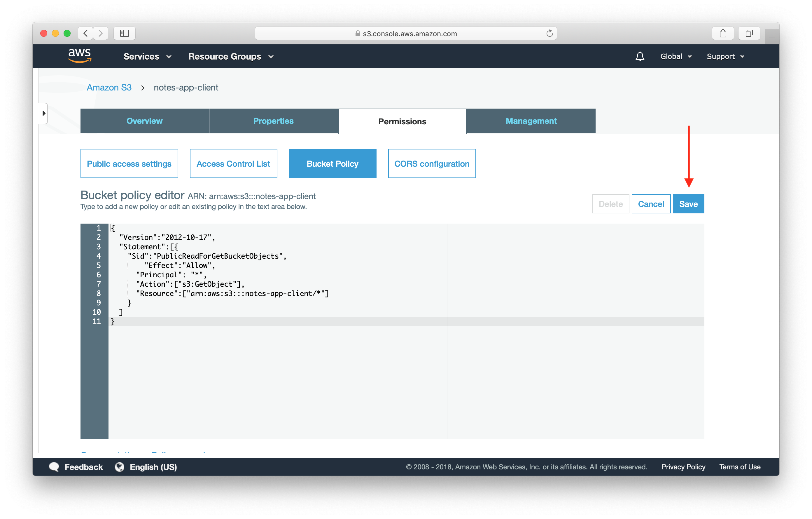Click the Access Control List button
This screenshot has height=519, width=812.
[x=233, y=163]
